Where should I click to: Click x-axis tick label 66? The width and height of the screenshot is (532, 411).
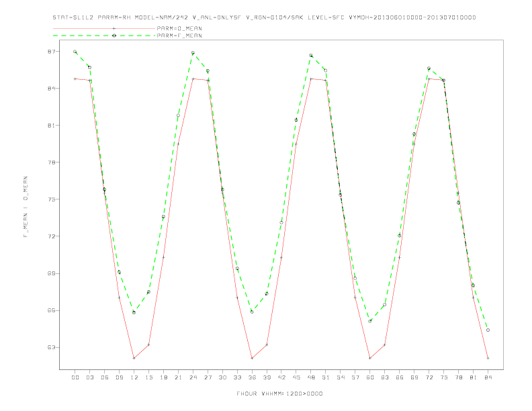tap(400, 377)
